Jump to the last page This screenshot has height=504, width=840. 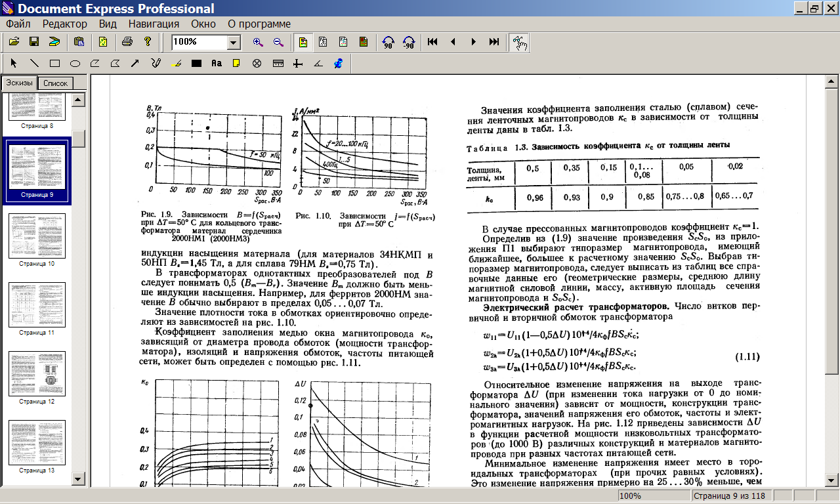point(493,42)
